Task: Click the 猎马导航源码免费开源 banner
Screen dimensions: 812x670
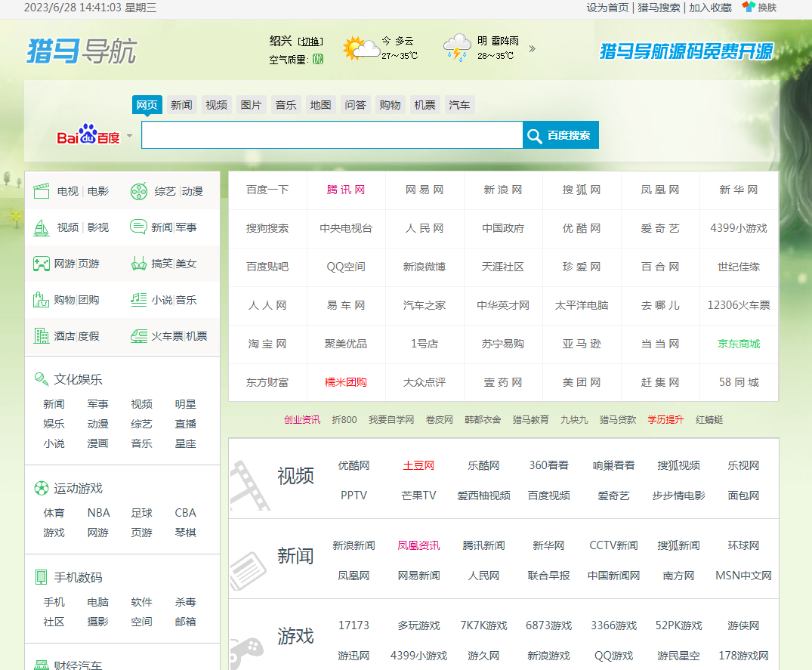Action: click(686, 51)
